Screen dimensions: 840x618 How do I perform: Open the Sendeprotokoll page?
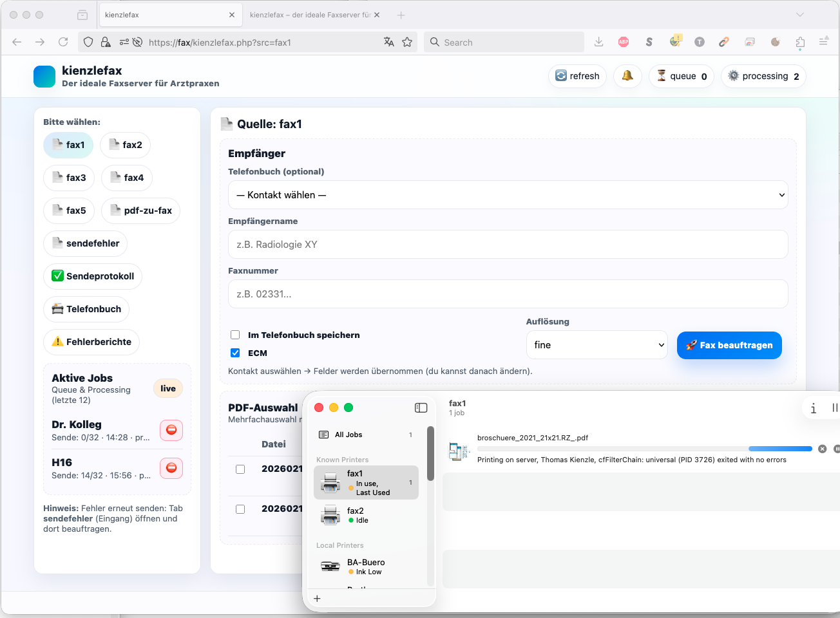93,276
